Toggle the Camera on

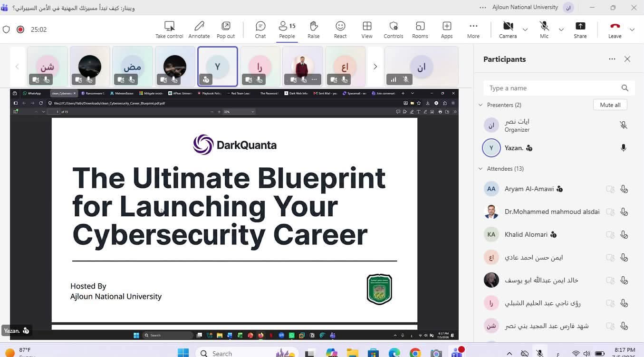click(x=508, y=29)
